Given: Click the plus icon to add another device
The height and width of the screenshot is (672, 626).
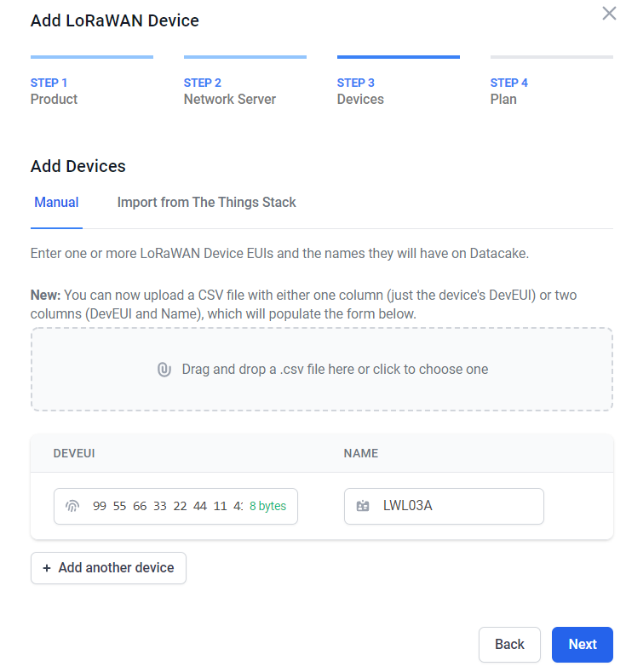Looking at the screenshot, I should pyautogui.click(x=47, y=568).
